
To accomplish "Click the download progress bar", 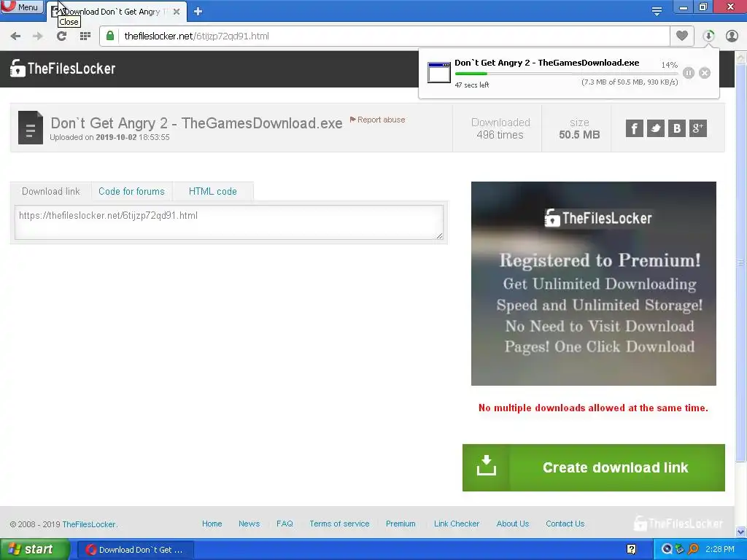I will tap(566, 74).
